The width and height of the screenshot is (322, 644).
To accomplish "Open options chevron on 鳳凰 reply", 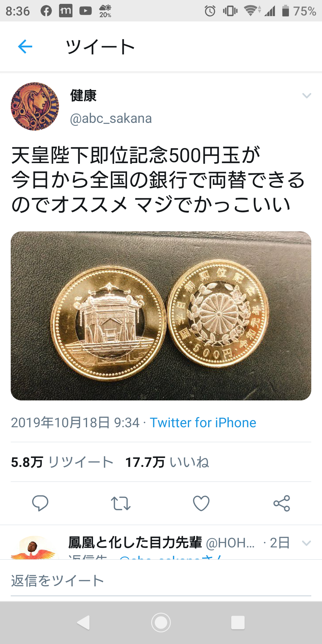I will coord(307,543).
